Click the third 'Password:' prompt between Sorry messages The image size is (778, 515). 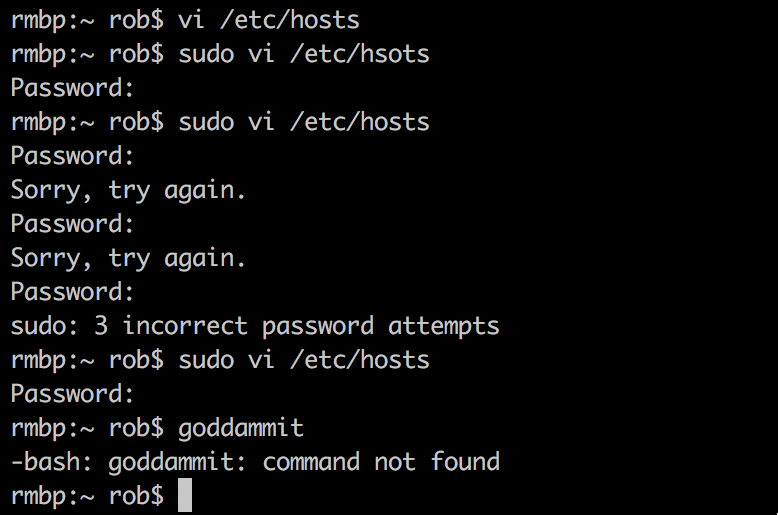72,224
